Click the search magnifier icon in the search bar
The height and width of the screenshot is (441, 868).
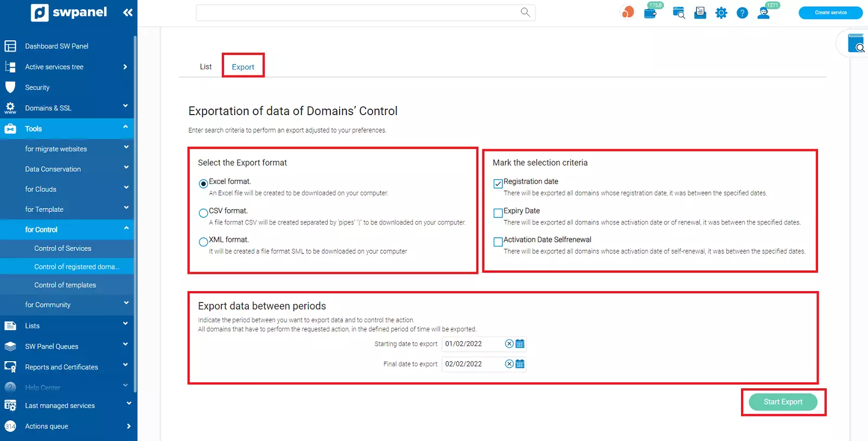point(525,12)
